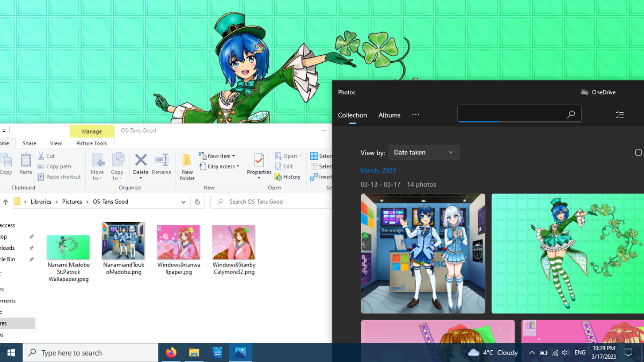This screenshot has height=362, width=644.
Task: Refresh the OS-Tans Good folder view
Action: coord(197,202)
